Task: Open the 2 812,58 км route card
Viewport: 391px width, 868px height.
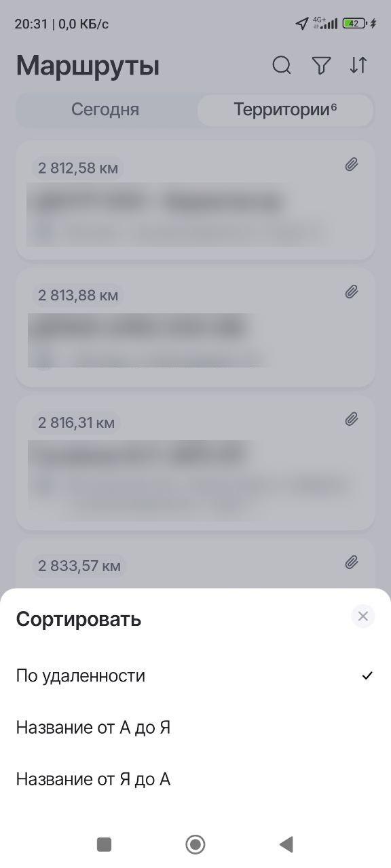Action: click(x=195, y=201)
